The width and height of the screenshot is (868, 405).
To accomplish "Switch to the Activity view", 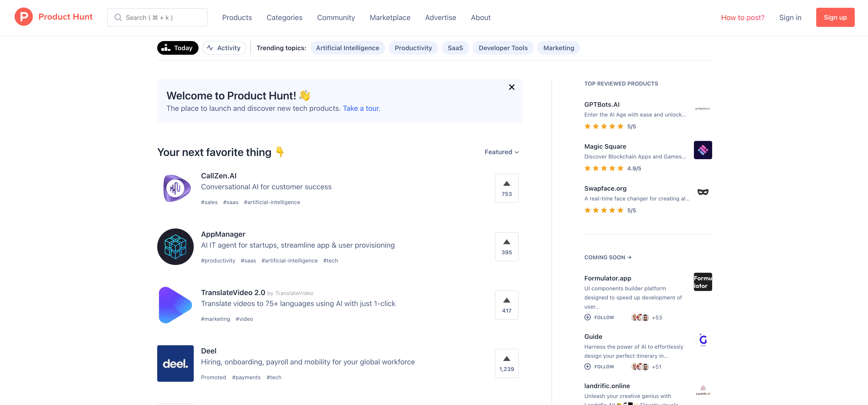I will [x=224, y=48].
